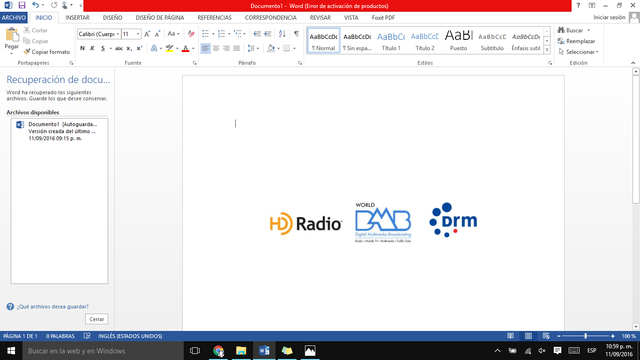The height and width of the screenshot is (360, 640).
Task: Toggle superscript formatting
Action: click(139, 48)
